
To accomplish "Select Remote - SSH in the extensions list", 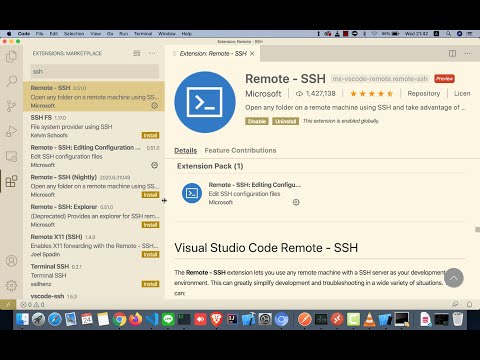I will point(94,96).
